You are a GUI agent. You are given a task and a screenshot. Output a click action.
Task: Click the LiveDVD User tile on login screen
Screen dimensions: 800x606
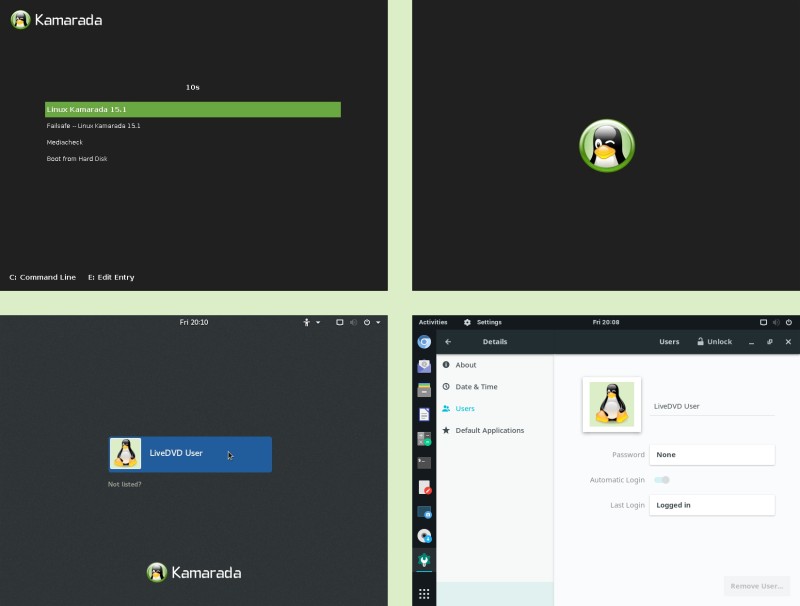click(190, 454)
